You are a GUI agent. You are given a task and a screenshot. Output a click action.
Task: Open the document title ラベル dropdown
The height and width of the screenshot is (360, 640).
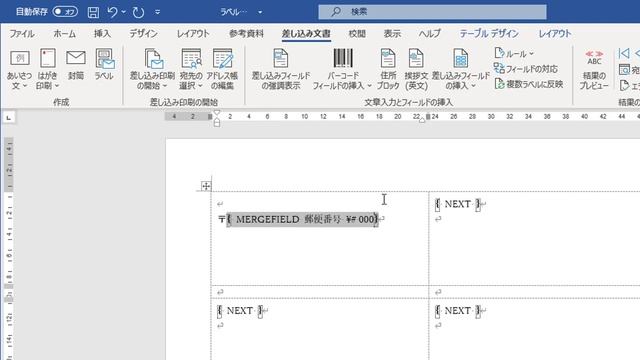(x=260, y=12)
